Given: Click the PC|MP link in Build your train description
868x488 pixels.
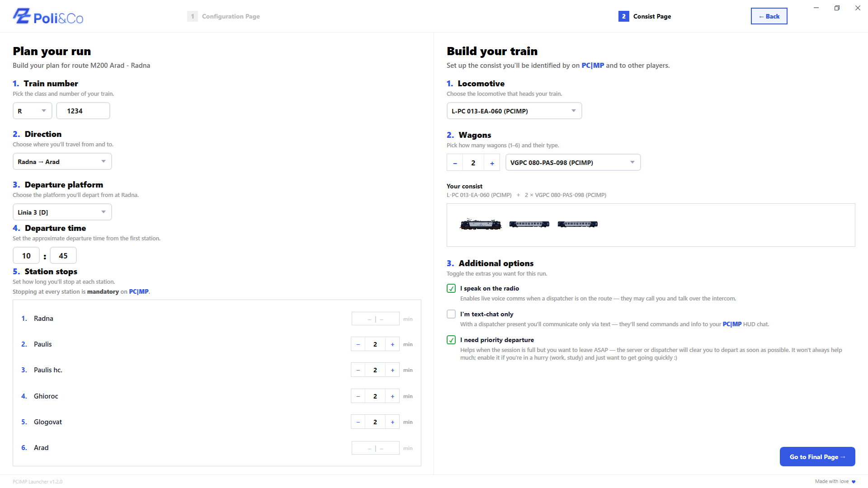Looking at the screenshot, I should 593,66.
